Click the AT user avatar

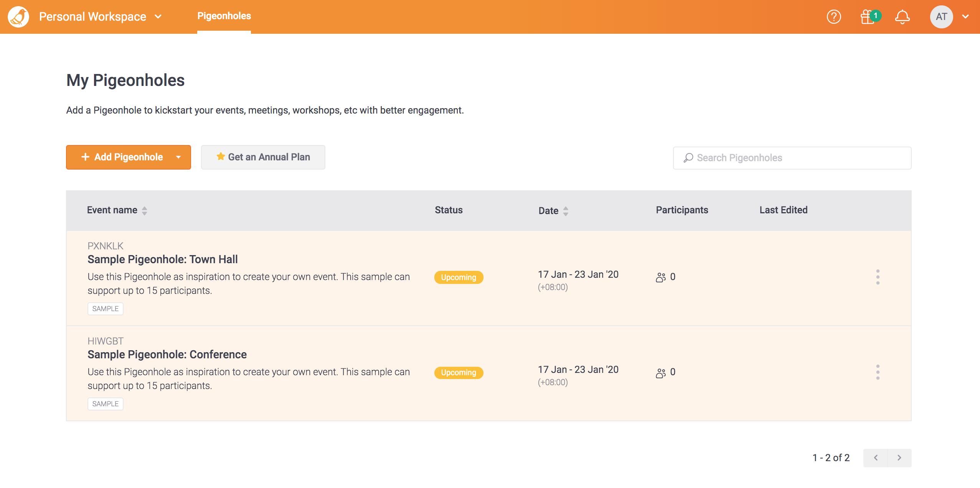941,17
